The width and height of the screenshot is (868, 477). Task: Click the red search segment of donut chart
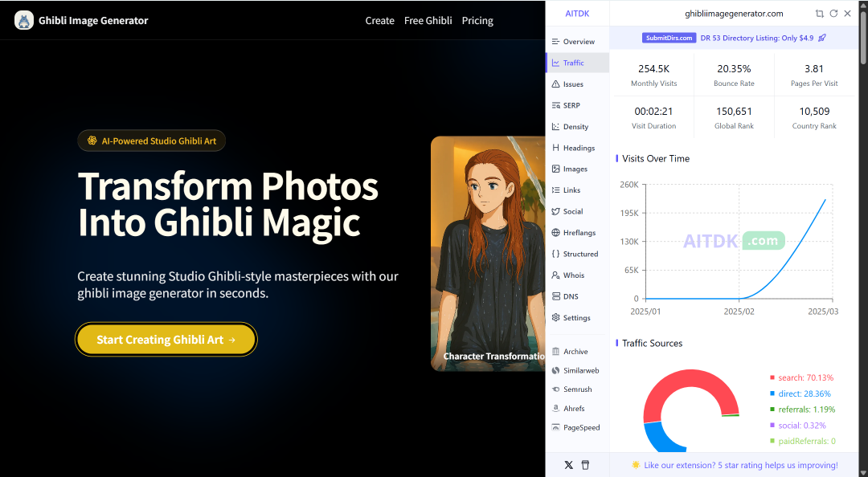(691, 379)
